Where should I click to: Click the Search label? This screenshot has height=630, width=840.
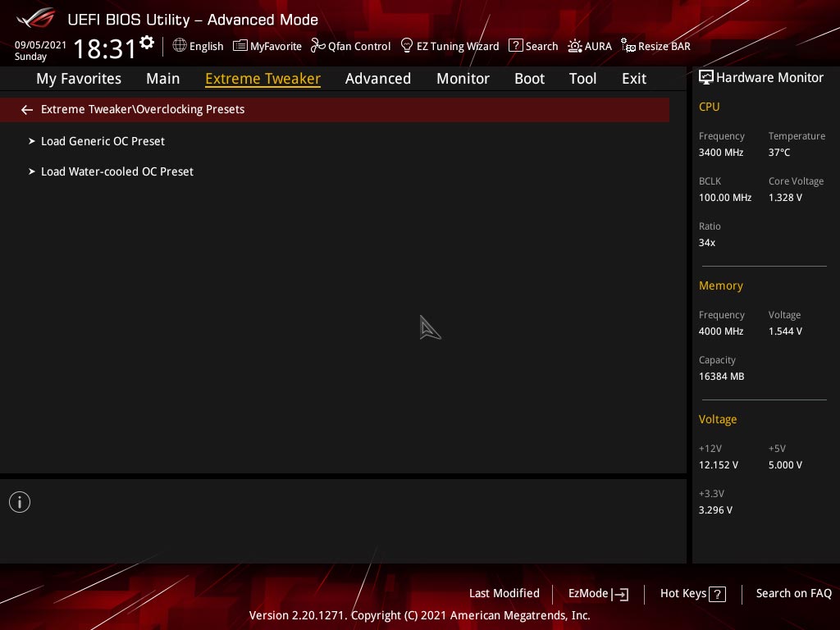pos(541,47)
